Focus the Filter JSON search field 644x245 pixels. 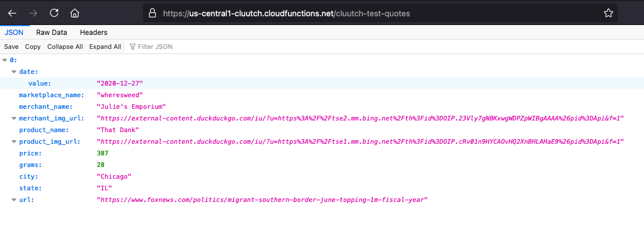point(155,47)
